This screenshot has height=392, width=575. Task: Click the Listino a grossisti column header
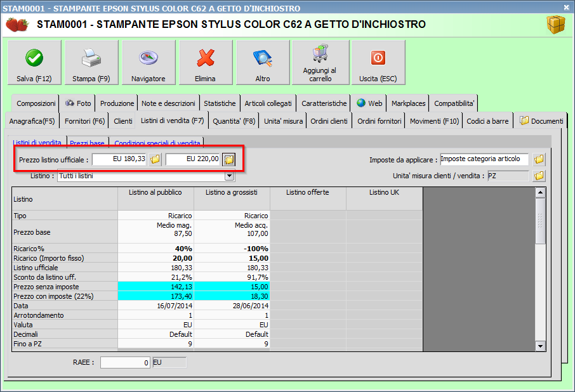232,199
